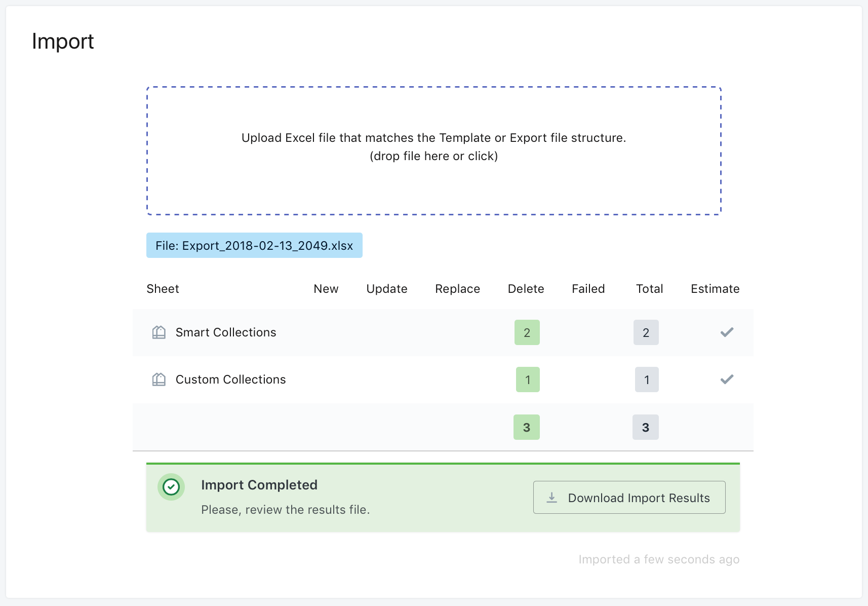Image resolution: width=868 pixels, height=606 pixels.
Task: Download the import results file
Action: [629, 498]
